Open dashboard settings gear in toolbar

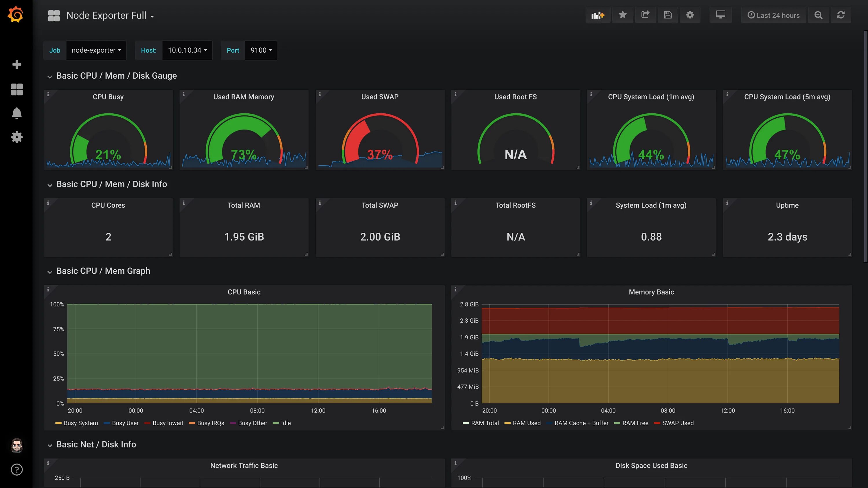690,15
